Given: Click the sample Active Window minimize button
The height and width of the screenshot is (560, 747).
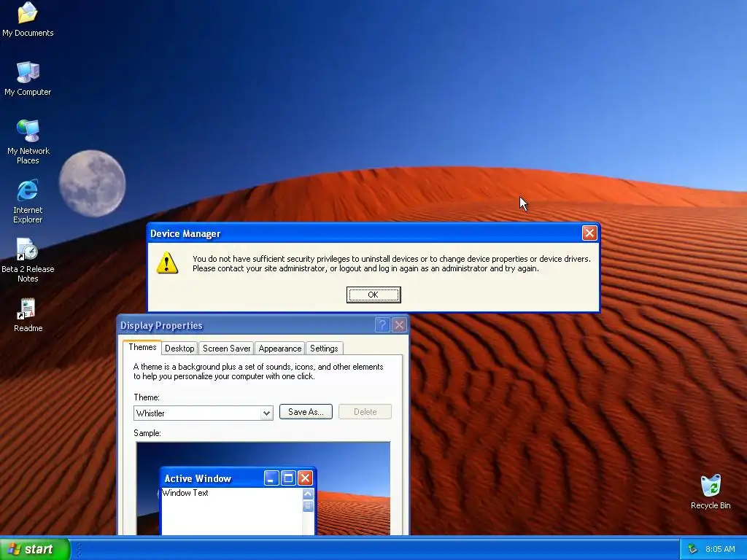Looking at the screenshot, I should (271, 478).
